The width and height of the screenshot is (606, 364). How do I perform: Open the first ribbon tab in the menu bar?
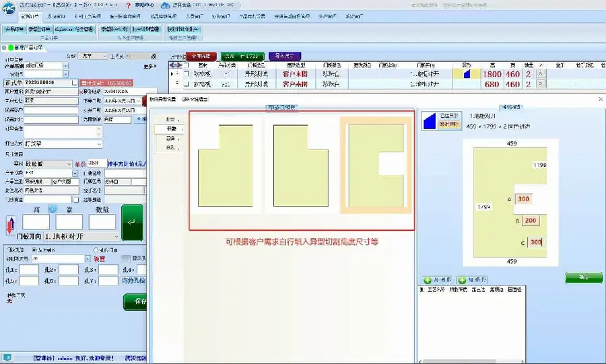(x=30, y=17)
